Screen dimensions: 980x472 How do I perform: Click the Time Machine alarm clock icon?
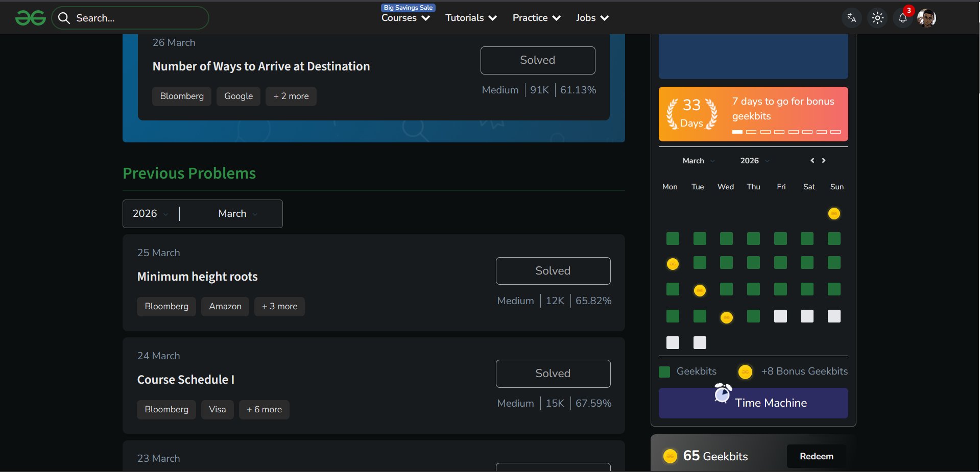tap(723, 393)
